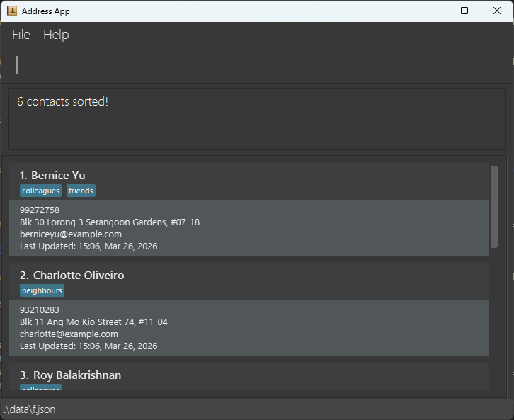Click the contact list vertical scrollbar thumb
514x420 pixels.
(494, 205)
